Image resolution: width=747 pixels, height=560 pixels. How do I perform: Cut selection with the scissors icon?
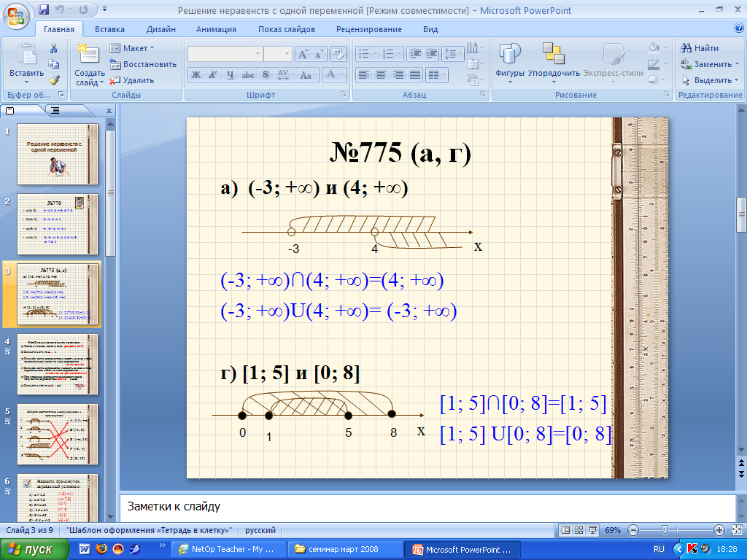pos(54,48)
